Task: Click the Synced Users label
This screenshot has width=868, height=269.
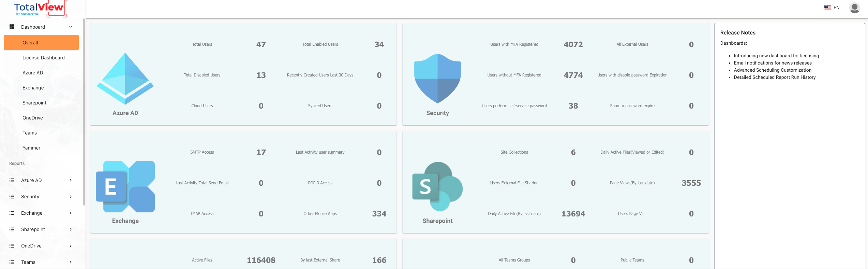Action: click(320, 106)
